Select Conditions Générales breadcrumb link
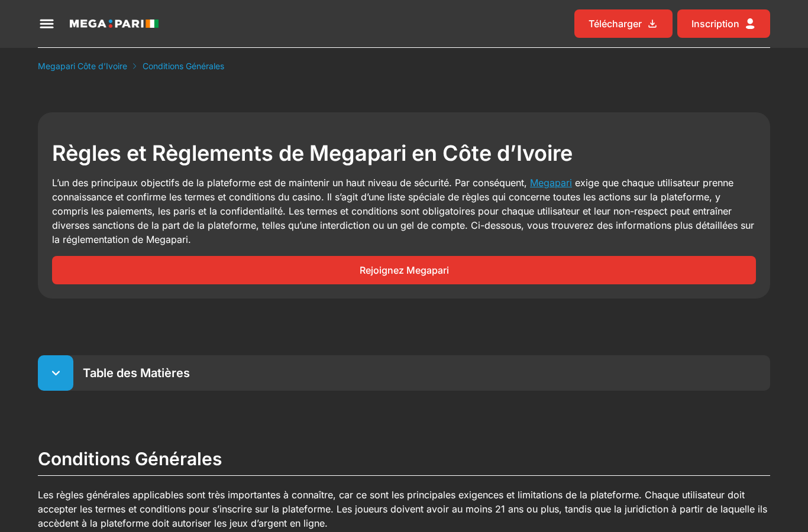 click(183, 66)
